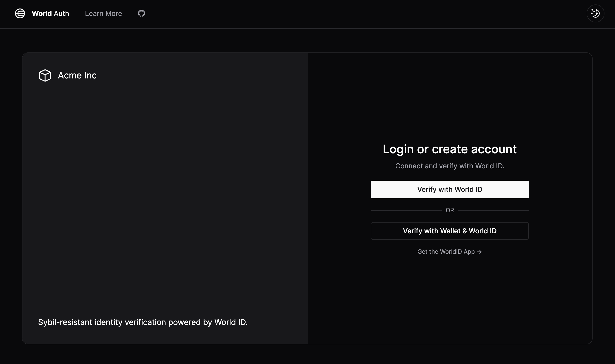Follow the Get the WorldID App link
The height and width of the screenshot is (364, 615).
pyautogui.click(x=446, y=252)
